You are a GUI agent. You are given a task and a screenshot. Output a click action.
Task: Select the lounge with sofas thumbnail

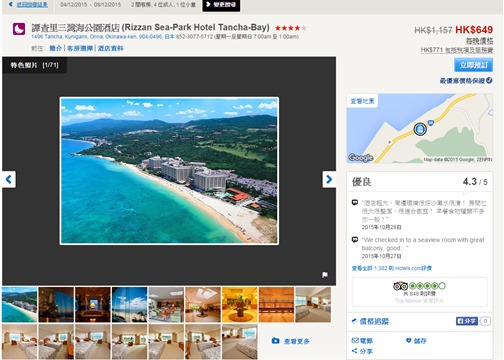(166, 305)
